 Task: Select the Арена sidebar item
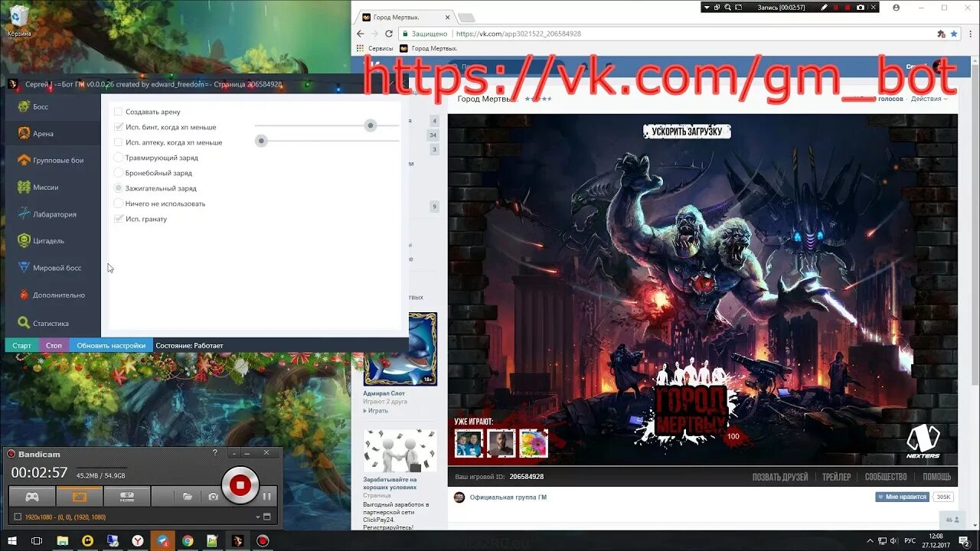coord(52,133)
